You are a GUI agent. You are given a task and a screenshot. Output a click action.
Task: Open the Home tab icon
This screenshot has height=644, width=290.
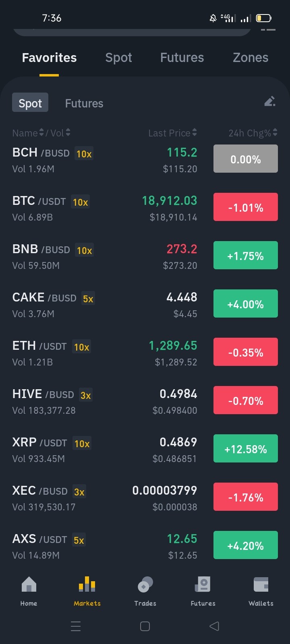[x=29, y=584]
